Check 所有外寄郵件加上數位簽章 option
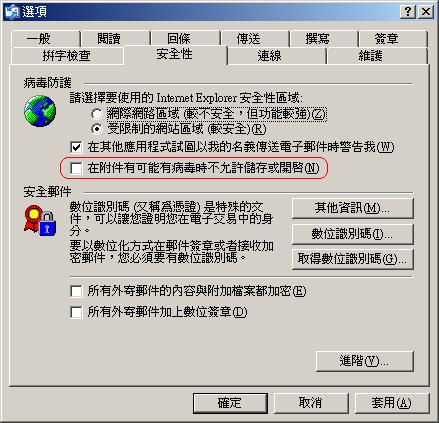 click(x=76, y=312)
